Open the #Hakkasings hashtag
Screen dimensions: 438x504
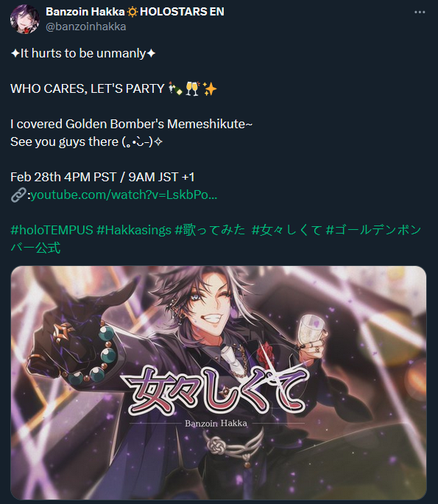134,230
